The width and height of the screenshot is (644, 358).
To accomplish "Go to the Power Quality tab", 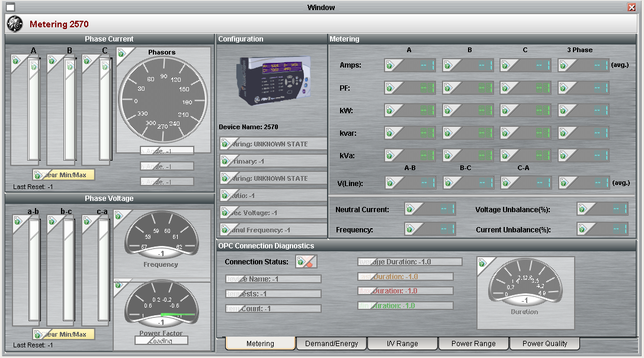I will point(544,344).
